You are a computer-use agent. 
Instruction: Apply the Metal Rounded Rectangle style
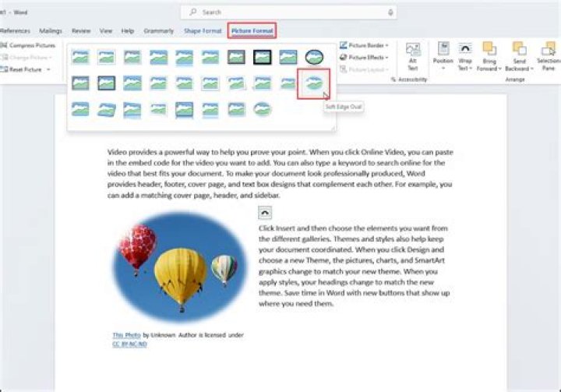pos(237,110)
